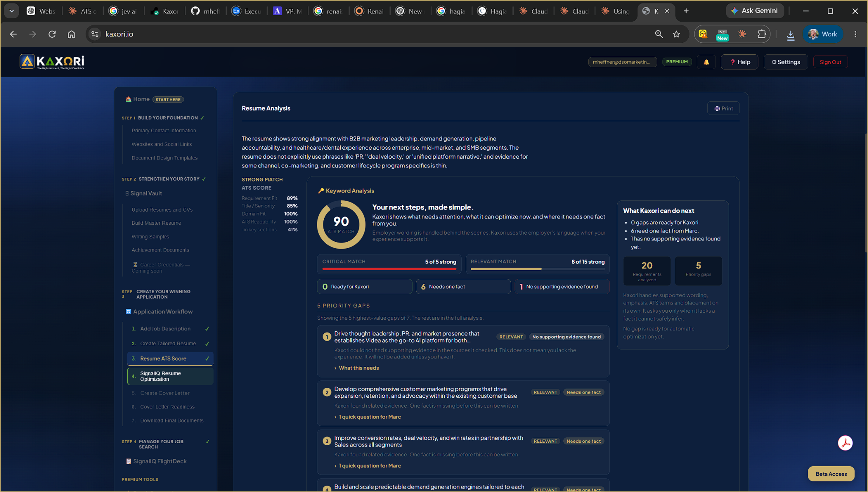Open step 5 Create Cover Letter
Screen dimensions: 868x492
coord(170,393)
